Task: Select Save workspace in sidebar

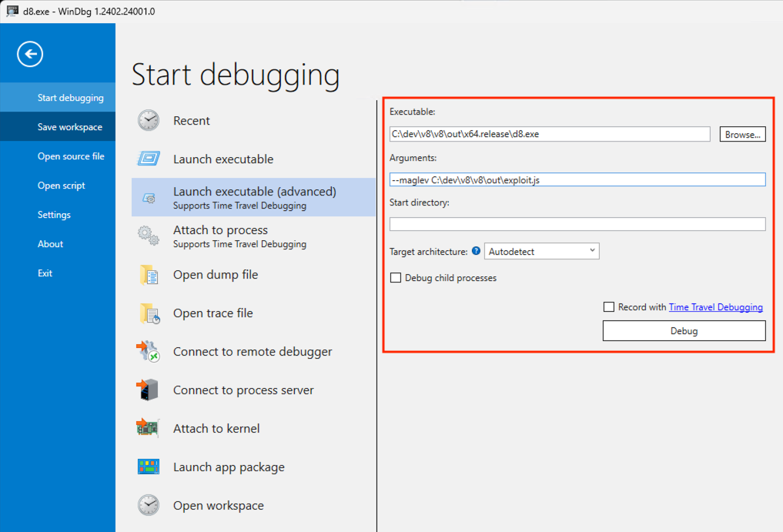Action: point(69,127)
